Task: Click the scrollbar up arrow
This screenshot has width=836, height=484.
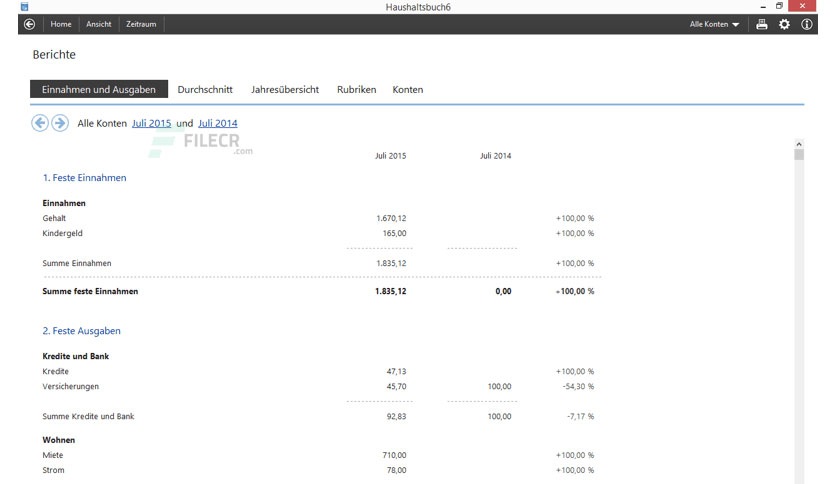Action: tap(799, 144)
